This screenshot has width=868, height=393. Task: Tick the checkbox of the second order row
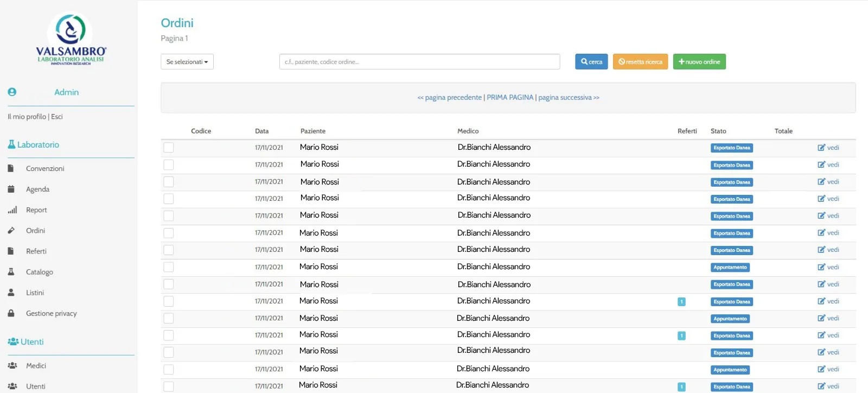169,164
